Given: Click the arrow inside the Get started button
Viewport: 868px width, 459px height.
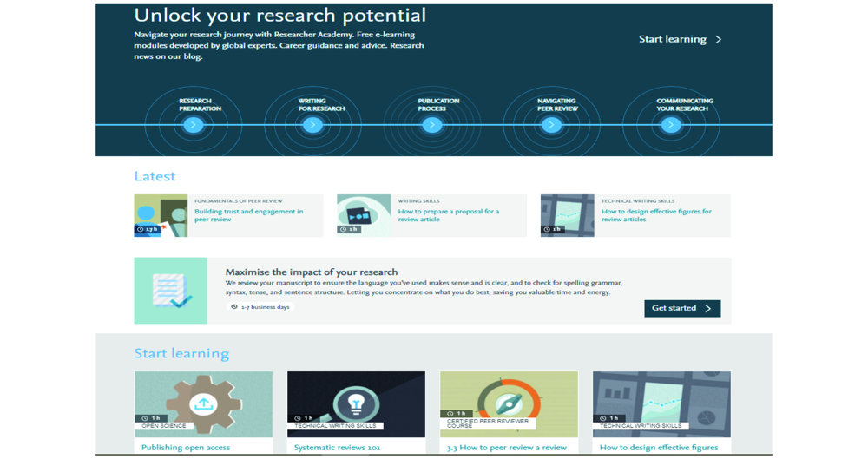Looking at the screenshot, I should [x=708, y=309].
